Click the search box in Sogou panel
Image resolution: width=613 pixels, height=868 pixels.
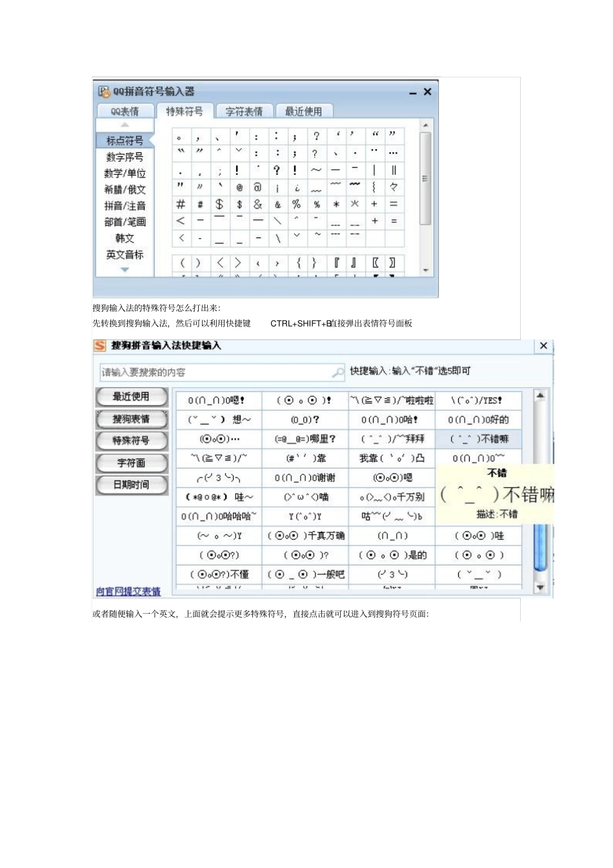coord(223,372)
